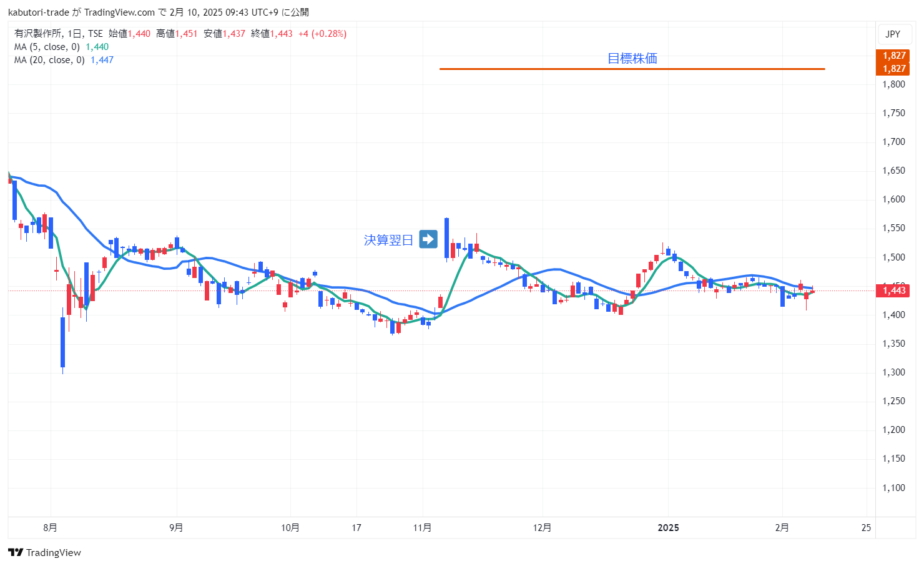Image resolution: width=924 pixels, height=566 pixels.
Task: Click the 始値 1,440 open value
Action: (x=129, y=34)
